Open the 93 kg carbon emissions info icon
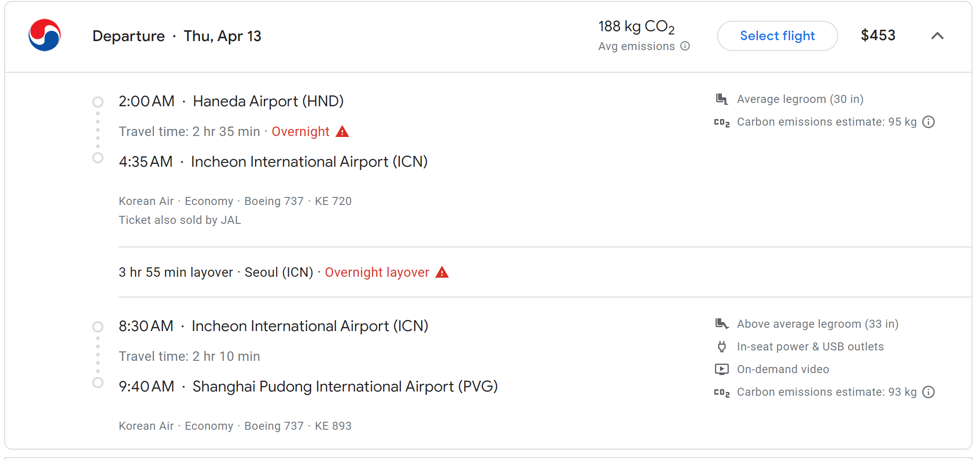The image size is (980, 460). 928,392
